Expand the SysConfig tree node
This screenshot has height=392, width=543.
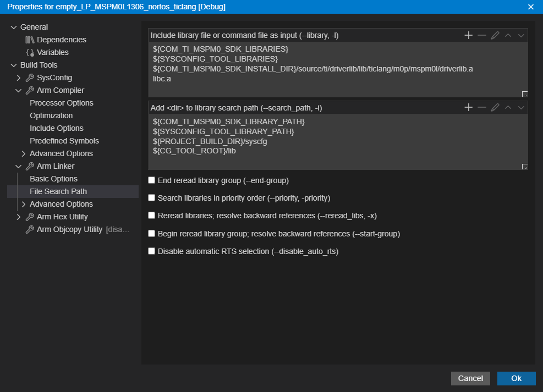19,78
